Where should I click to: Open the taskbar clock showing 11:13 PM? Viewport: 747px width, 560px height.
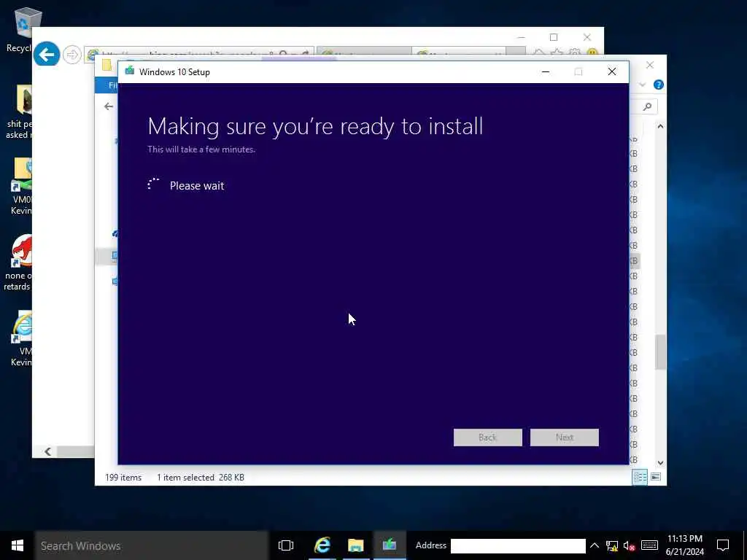pyautogui.click(x=684, y=539)
